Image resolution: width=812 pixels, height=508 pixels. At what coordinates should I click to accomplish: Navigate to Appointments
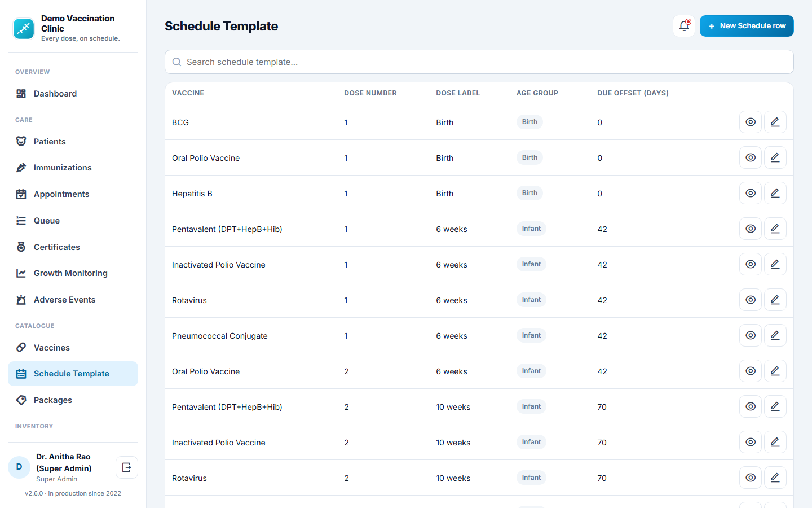pyautogui.click(x=73, y=194)
